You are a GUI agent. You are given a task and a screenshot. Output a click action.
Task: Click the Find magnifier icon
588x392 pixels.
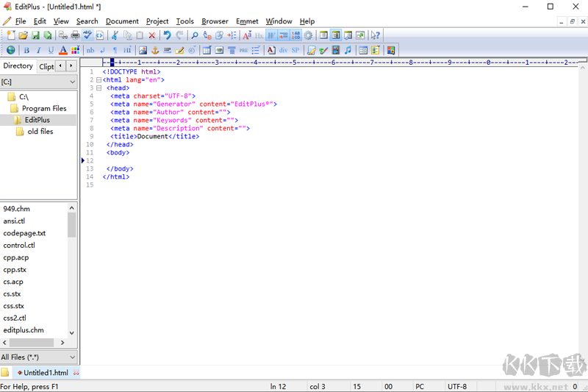click(195, 35)
